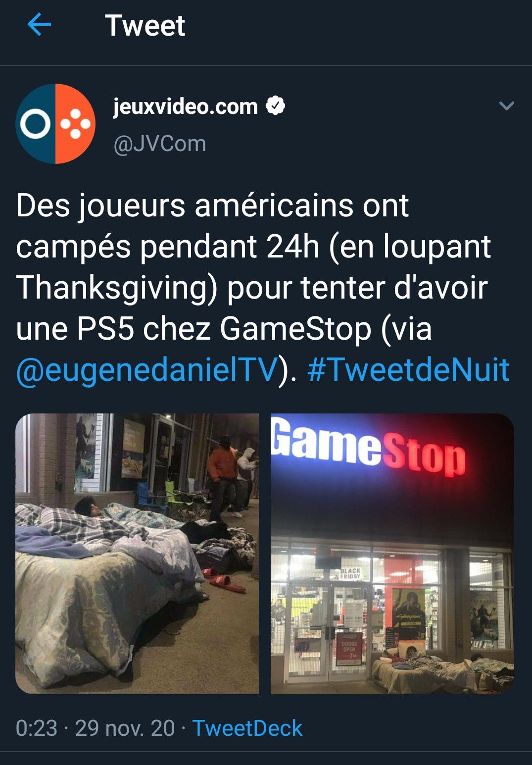Image resolution: width=532 pixels, height=765 pixels.
Task: Expand the tweet options chevron
Action: [507, 106]
